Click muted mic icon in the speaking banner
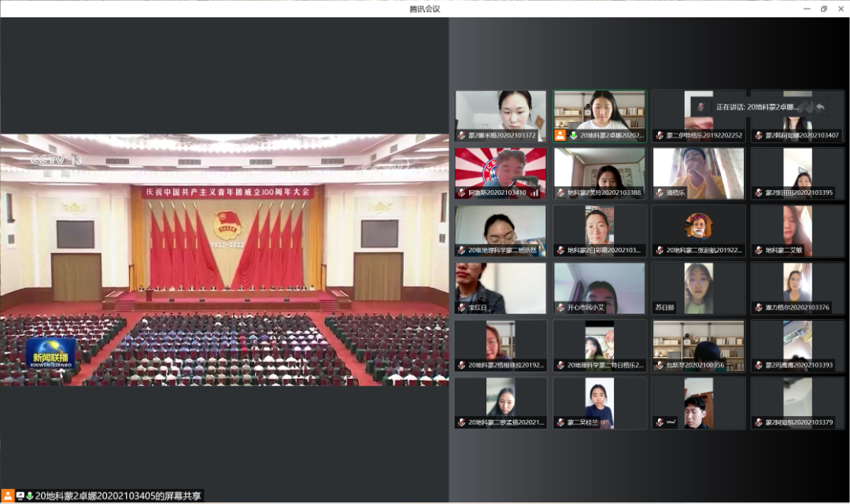The image size is (850, 504). [x=700, y=107]
